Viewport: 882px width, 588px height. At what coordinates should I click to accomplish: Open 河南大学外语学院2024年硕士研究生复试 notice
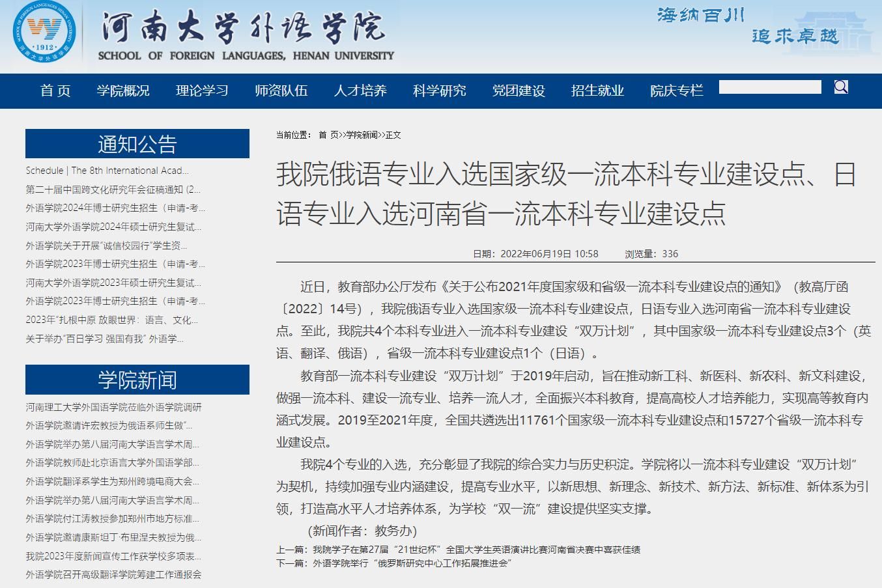pyautogui.click(x=113, y=227)
